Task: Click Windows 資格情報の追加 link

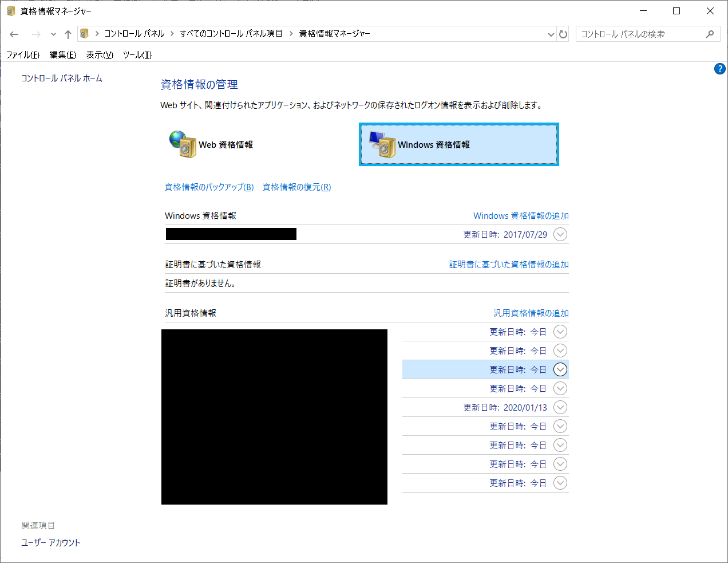Action: (521, 216)
